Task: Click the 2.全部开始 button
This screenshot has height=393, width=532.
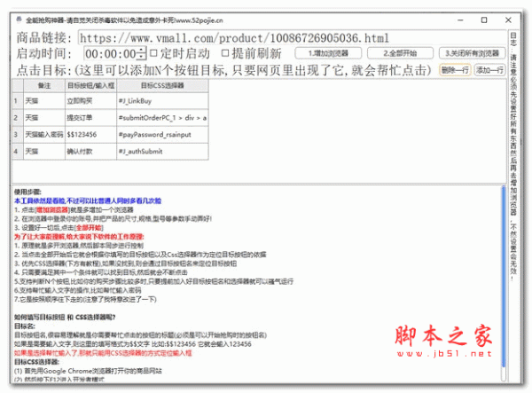Action: [400, 53]
